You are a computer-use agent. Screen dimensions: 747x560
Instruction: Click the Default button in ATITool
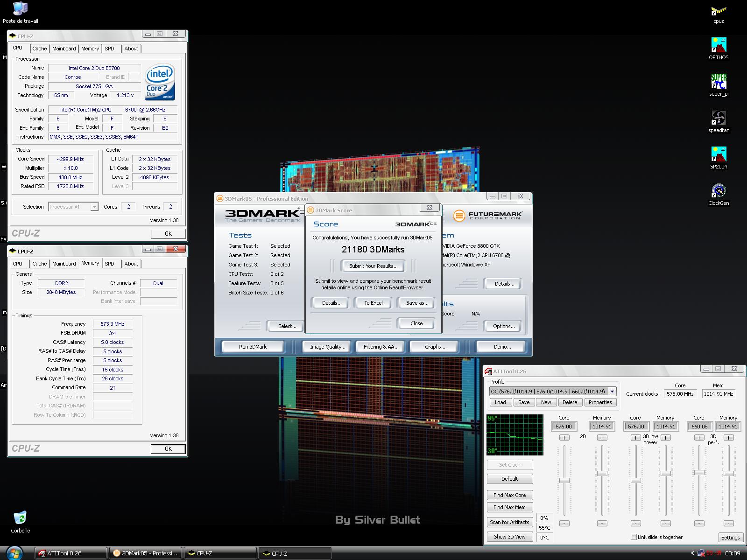[x=510, y=479]
